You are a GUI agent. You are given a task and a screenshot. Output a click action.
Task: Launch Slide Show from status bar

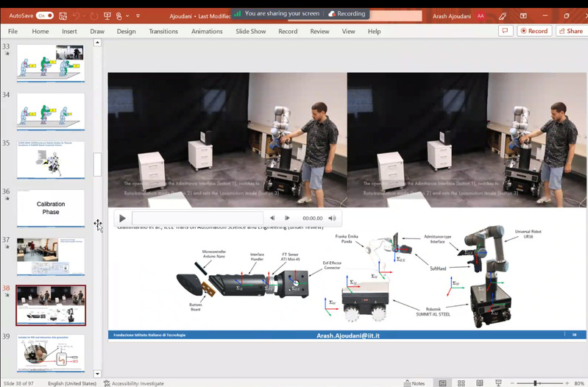pos(497,383)
